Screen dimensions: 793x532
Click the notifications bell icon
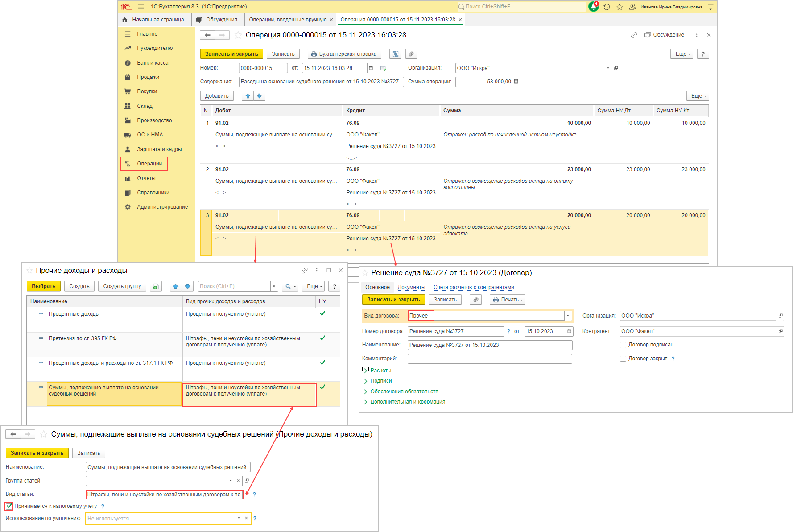point(594,7)
